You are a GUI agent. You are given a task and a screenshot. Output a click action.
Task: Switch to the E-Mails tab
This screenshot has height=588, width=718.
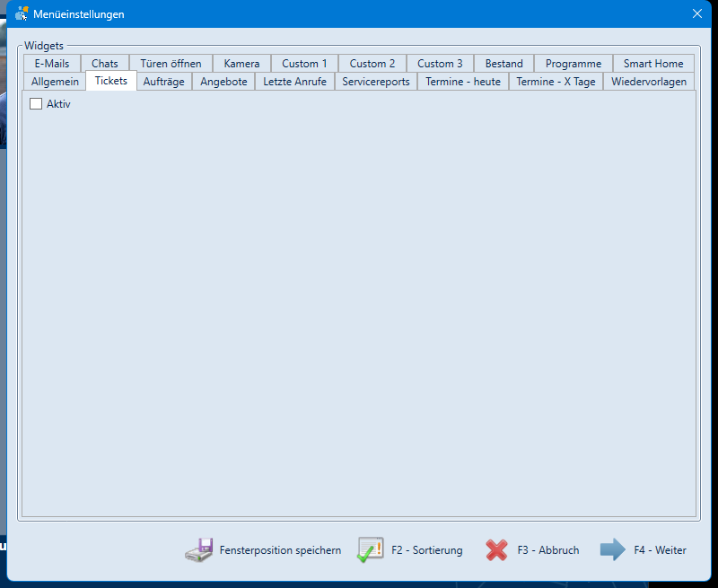coord(52,63)
